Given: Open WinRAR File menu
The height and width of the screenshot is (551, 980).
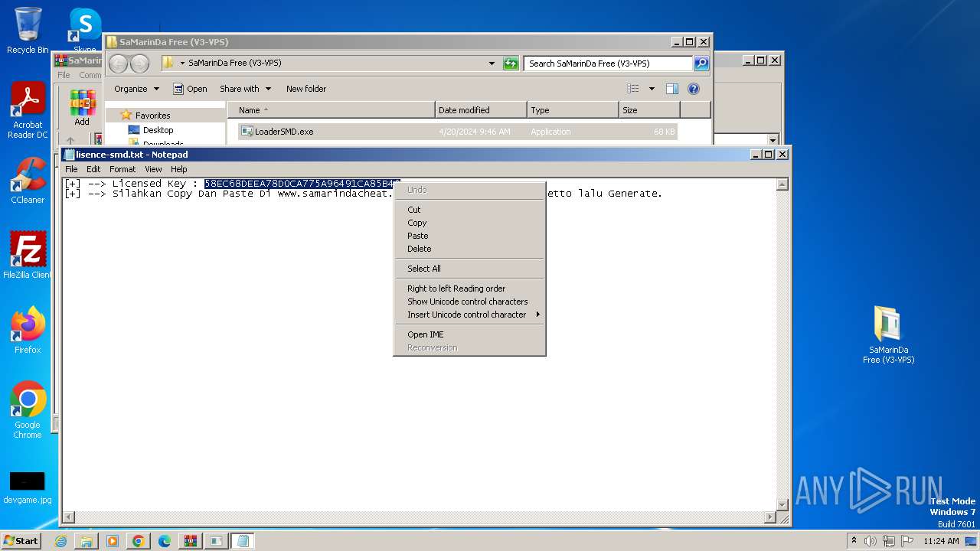Looking at the screenshot, I should 64,75.
